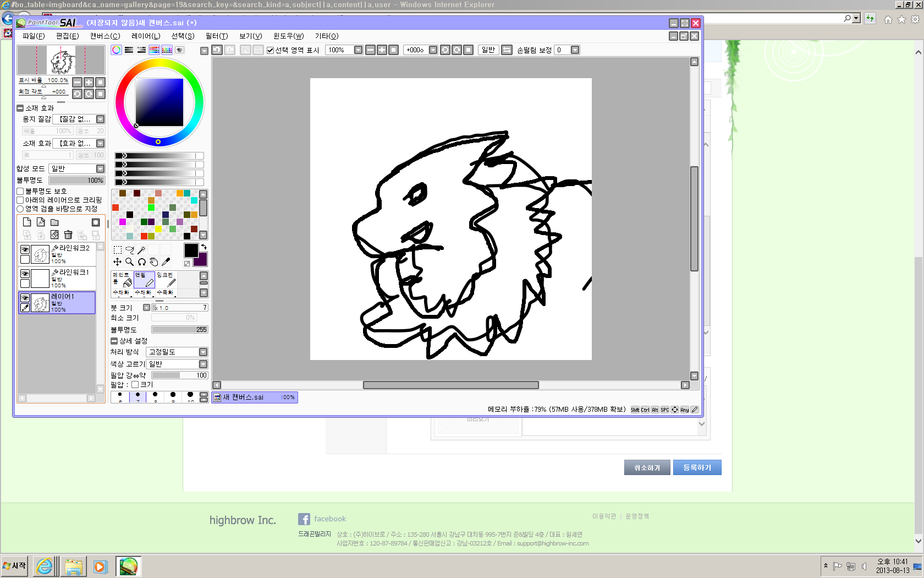The height and width of the screenshot is (578, 924).
Task: Select the magic wand selection tool
Action: point(141,250)
